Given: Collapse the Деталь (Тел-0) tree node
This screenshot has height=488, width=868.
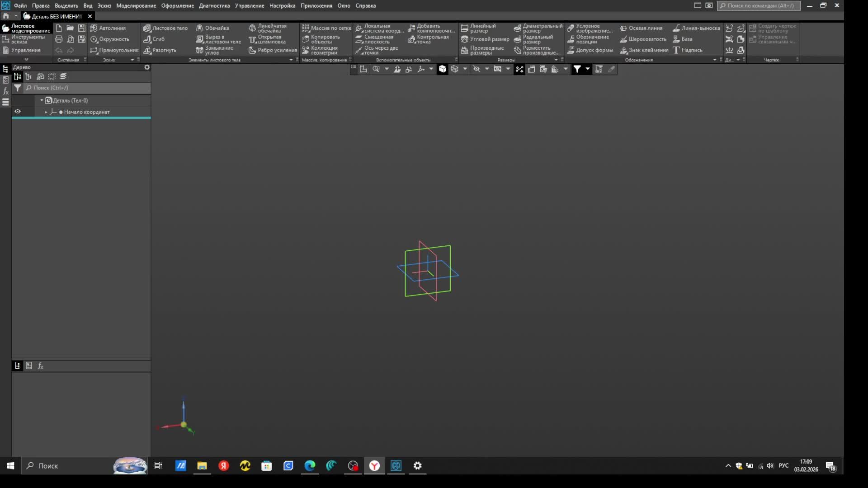Looking at the screenshot, I should pos(42,100).
